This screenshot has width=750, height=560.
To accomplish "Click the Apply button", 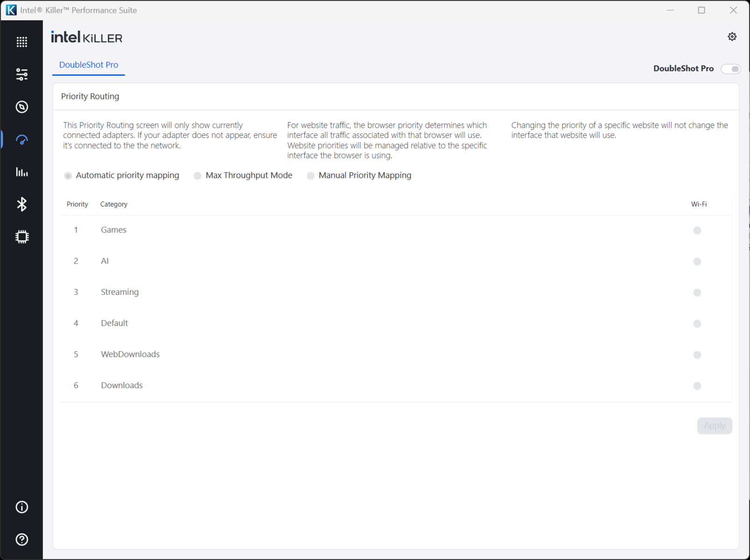I will (x=715, y=426).
